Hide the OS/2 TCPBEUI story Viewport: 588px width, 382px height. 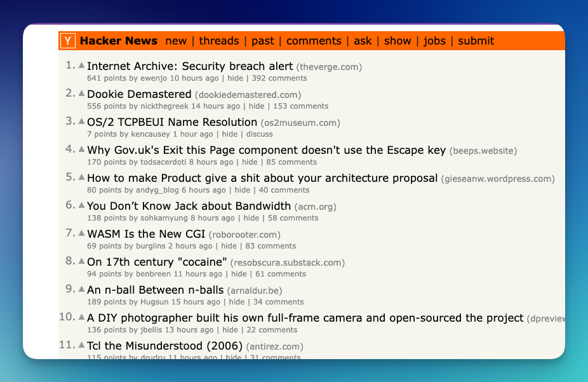tap(229, 134)
